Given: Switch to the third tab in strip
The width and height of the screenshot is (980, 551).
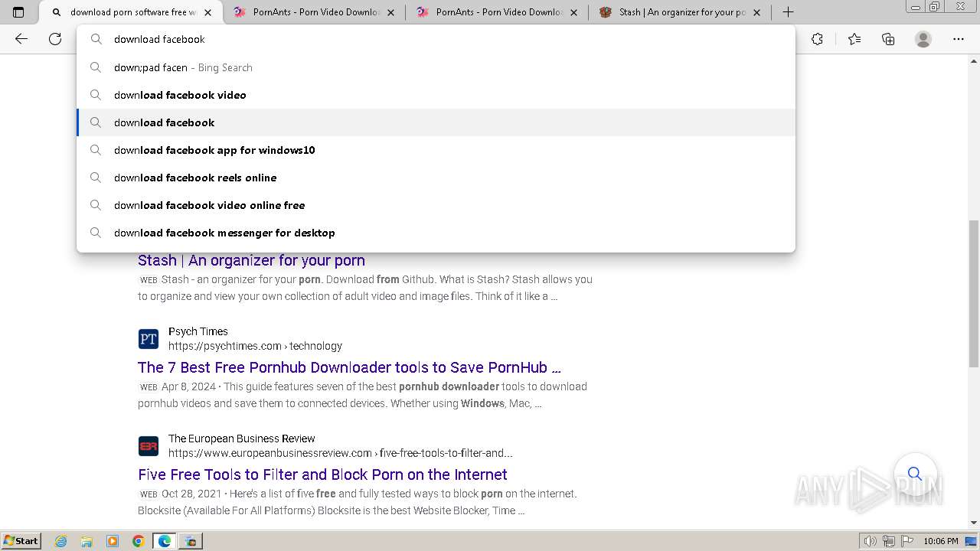Looking at the screenshot, I should pos(497,12).
